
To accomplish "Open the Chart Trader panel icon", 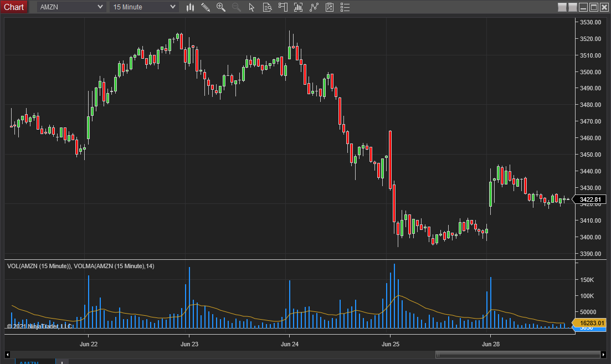I will pyautogui.click(x=283, y=7).
